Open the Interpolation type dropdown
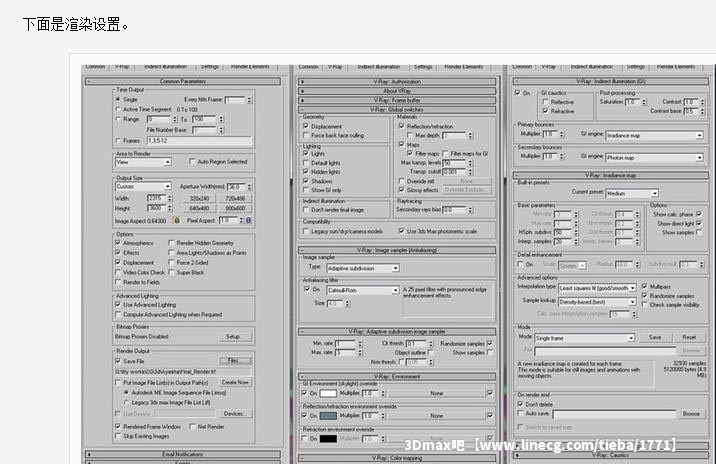Viewport: 716px width, 464px height. [x=597, y=288]
